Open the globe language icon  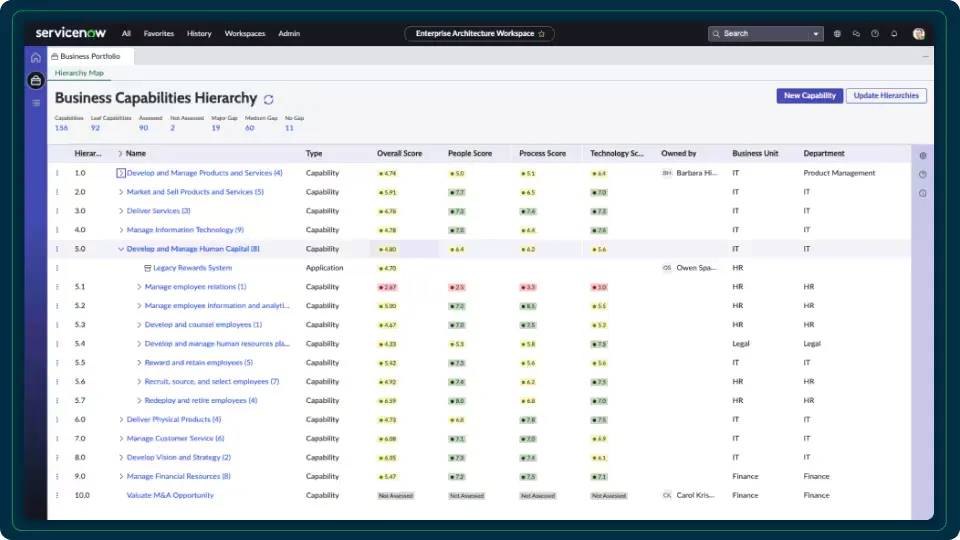(x=837, y=34)
